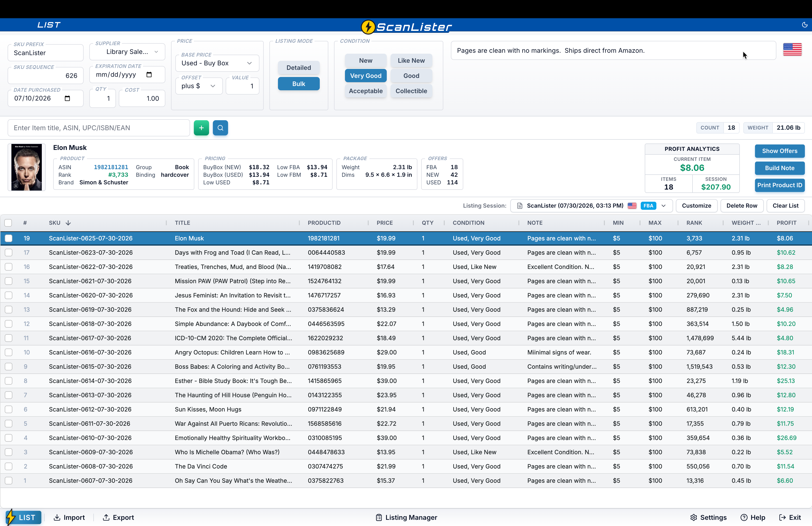This screenshot has width=812, height=526.
Task: Check the box for Sun Kisses, Moon Hugs row
Action: (x=9, y=409)
